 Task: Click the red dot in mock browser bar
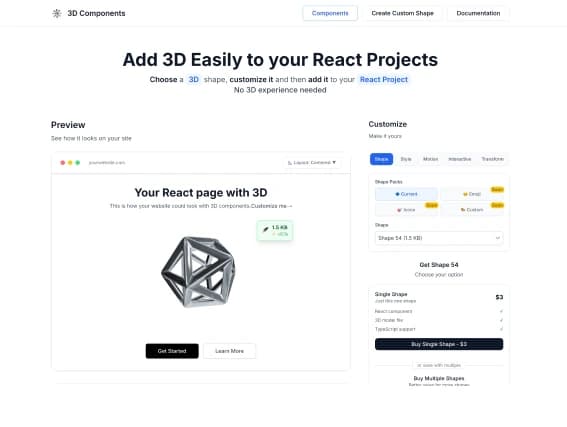click(x=63, y=163)
